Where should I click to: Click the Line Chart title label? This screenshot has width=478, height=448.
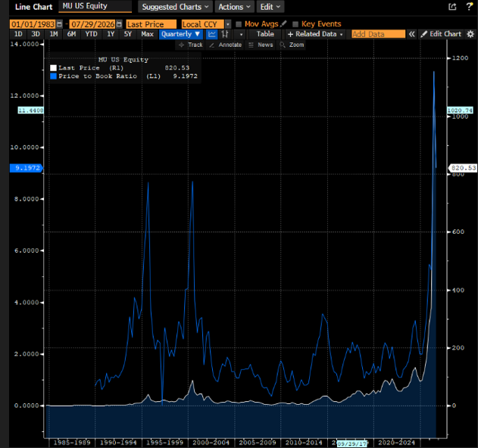33,7
